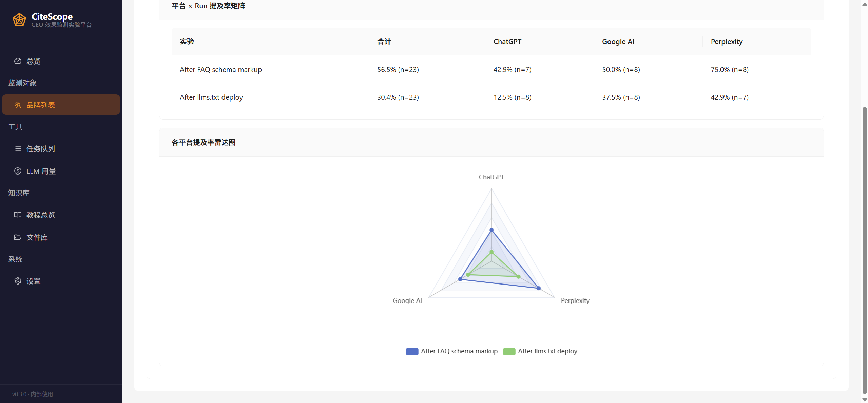Click the 各平台提及率雷达图 card title
Screen dimensions: 868x403
tap(204, 142)
